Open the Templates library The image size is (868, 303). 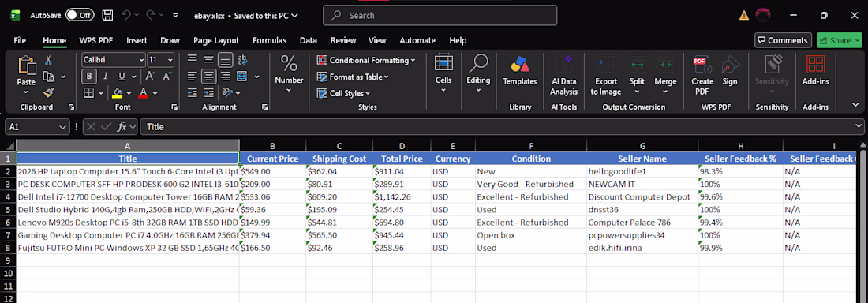520,71
